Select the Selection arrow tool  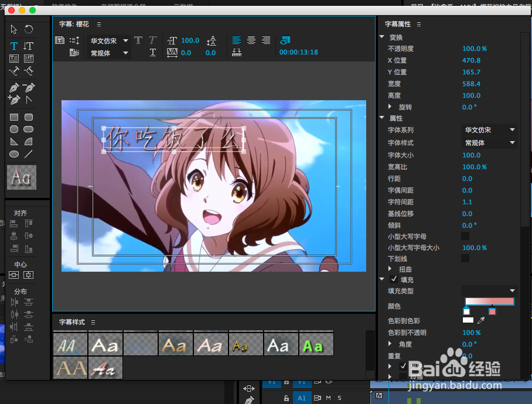[13, 29]
